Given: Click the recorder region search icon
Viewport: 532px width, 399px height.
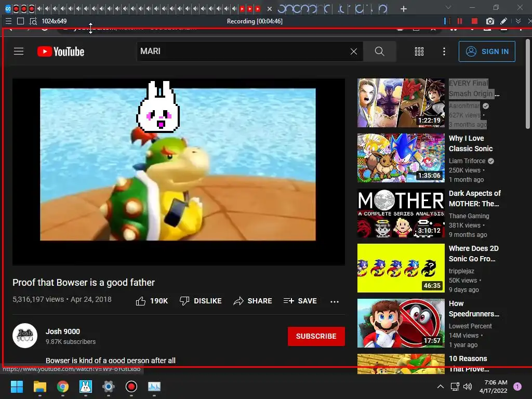Looking at the screenshot, I should 33,21.
